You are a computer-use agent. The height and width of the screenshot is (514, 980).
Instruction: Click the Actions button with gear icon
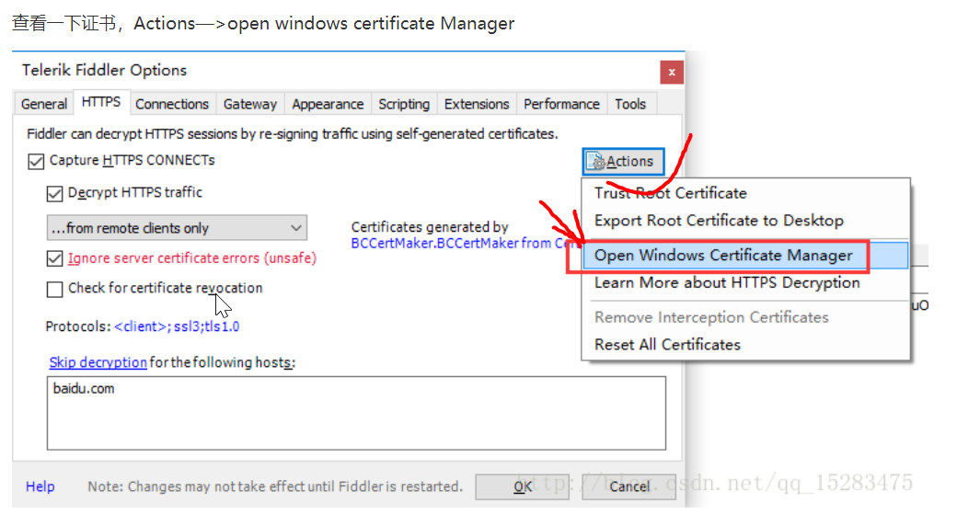(x=623, y=161)
